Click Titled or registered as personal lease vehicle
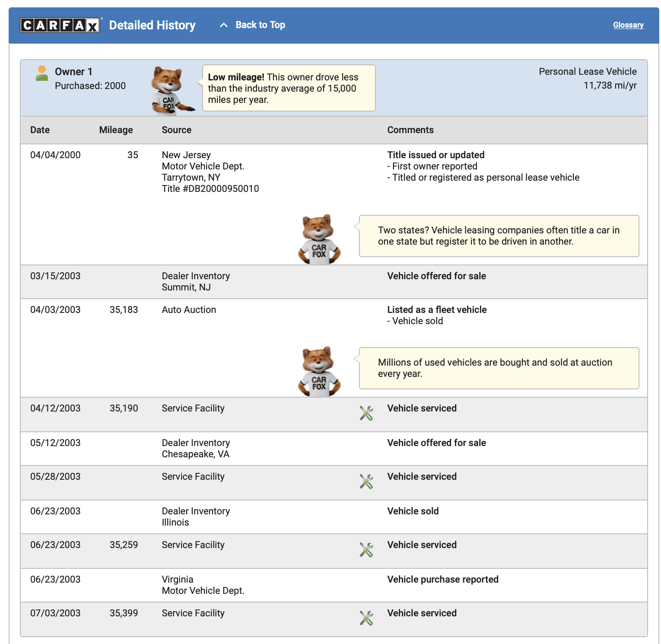 pos(483,178)
